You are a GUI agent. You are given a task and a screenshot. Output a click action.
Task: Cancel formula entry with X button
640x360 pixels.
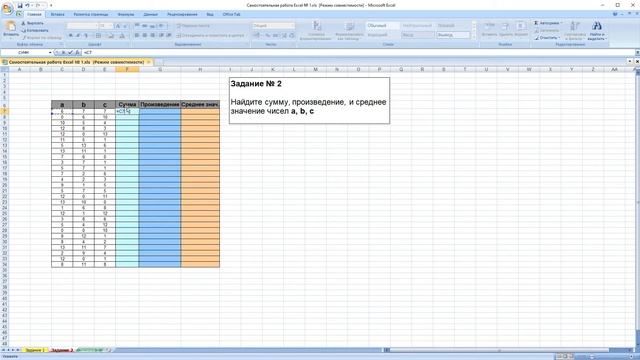pyautogui.click(x=63, y=53)
